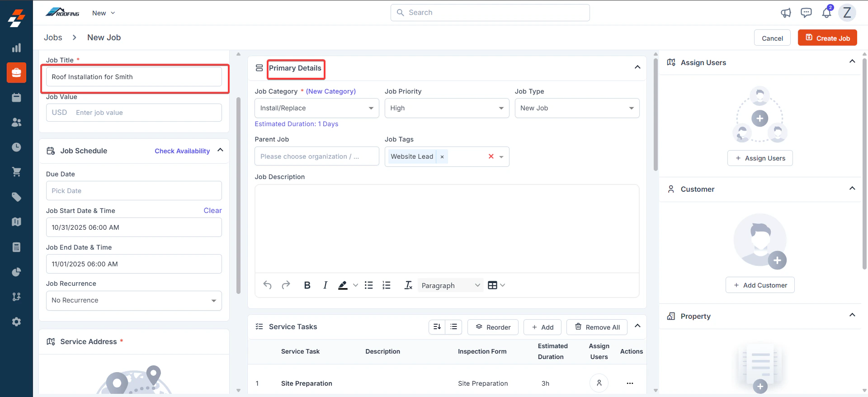Open the price tag icon in sidebar
Viewport: 868px width, 397px height.
tap(16, 197)
